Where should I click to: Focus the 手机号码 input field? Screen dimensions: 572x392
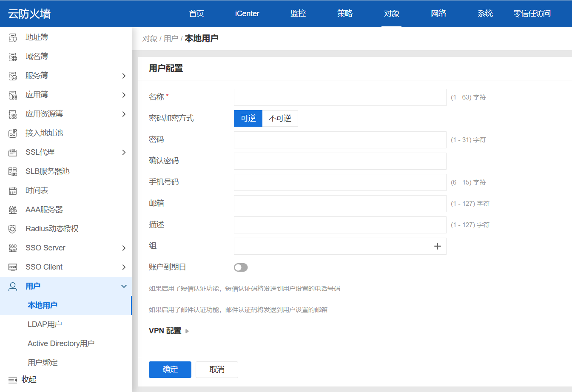tap(340, 182)
